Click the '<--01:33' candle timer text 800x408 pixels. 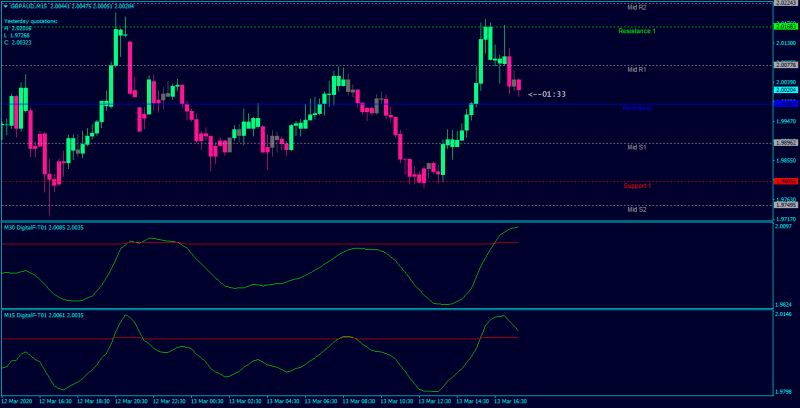[x=547, y=94]
